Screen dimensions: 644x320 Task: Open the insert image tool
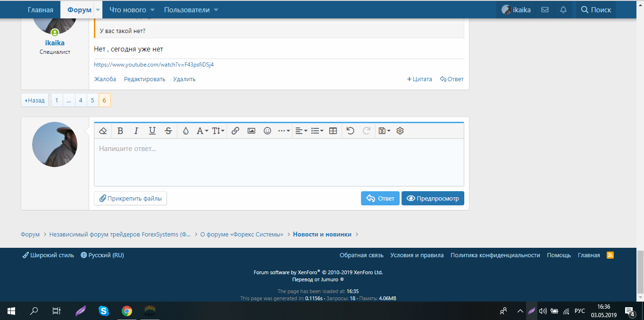251,131
